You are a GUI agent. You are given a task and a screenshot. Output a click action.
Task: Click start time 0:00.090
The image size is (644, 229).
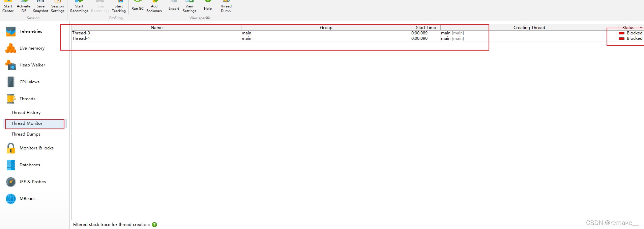(x=419, y=38)
